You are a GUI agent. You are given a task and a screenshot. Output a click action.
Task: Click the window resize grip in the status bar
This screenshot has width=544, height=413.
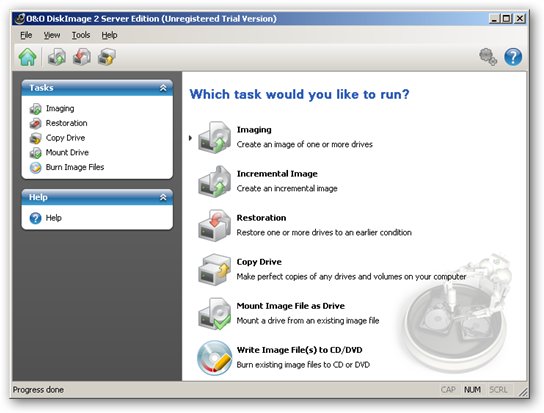[x=523, y=392]
